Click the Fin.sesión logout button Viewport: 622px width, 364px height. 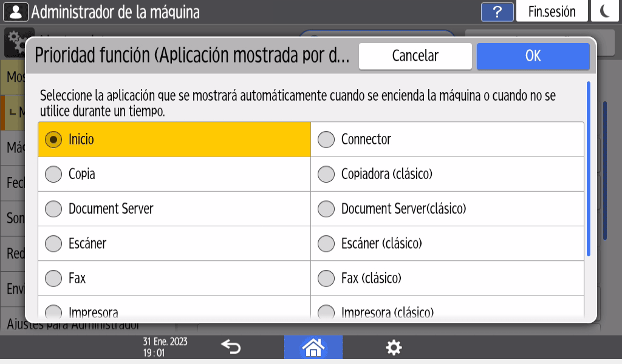point(552,12)
